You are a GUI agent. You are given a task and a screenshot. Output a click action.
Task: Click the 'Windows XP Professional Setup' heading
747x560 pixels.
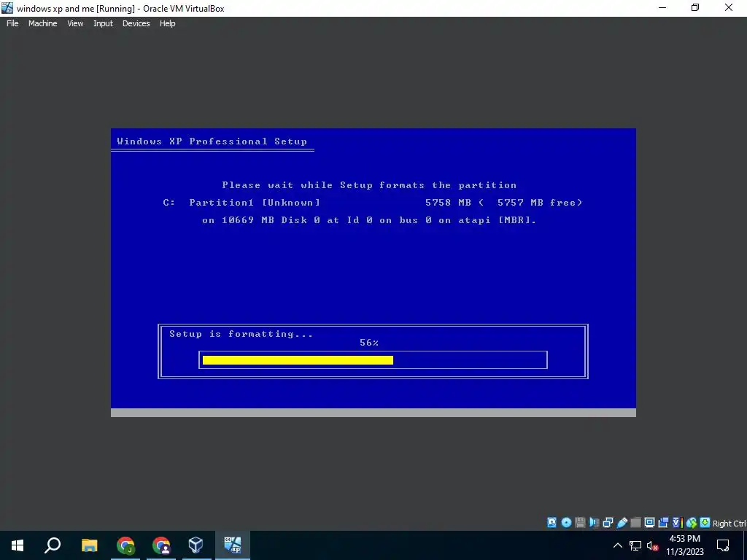point(212,141)
